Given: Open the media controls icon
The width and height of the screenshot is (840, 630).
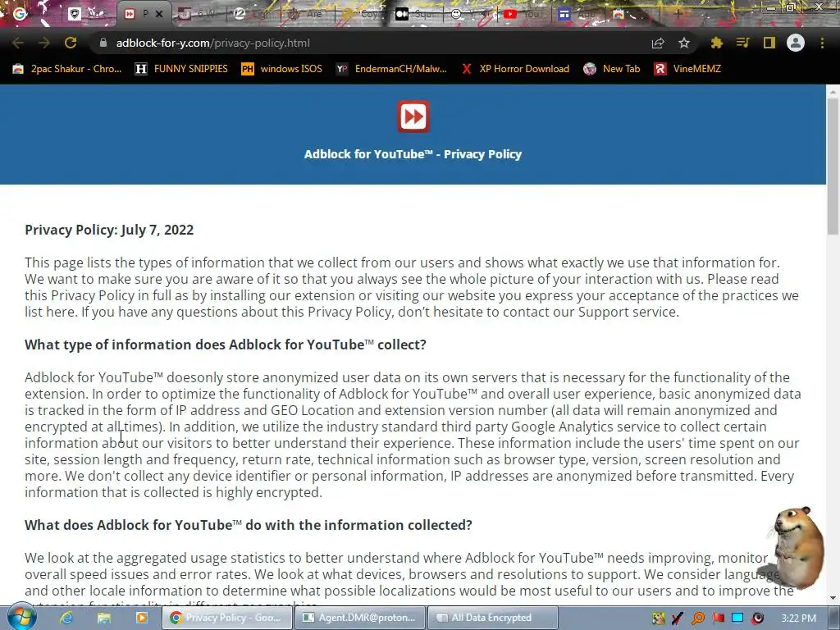Looking at the screenshot, I should (x=742, y=43).
